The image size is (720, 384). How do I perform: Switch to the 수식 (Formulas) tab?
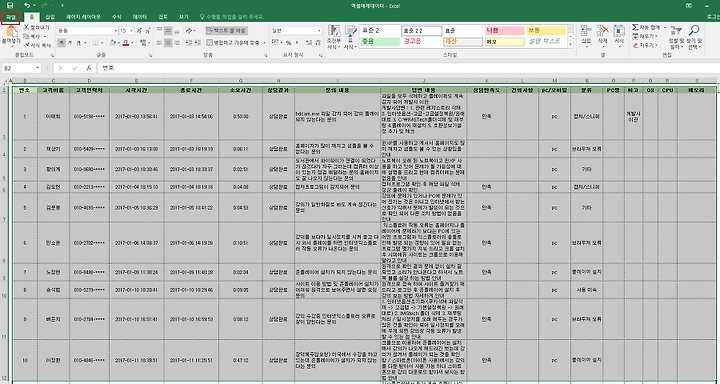[117, 17]
